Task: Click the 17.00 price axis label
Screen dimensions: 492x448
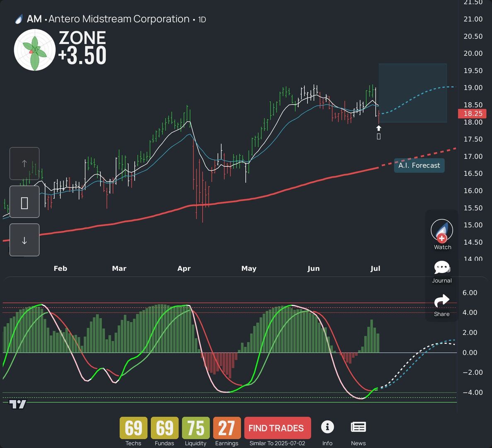Action: 473,156
